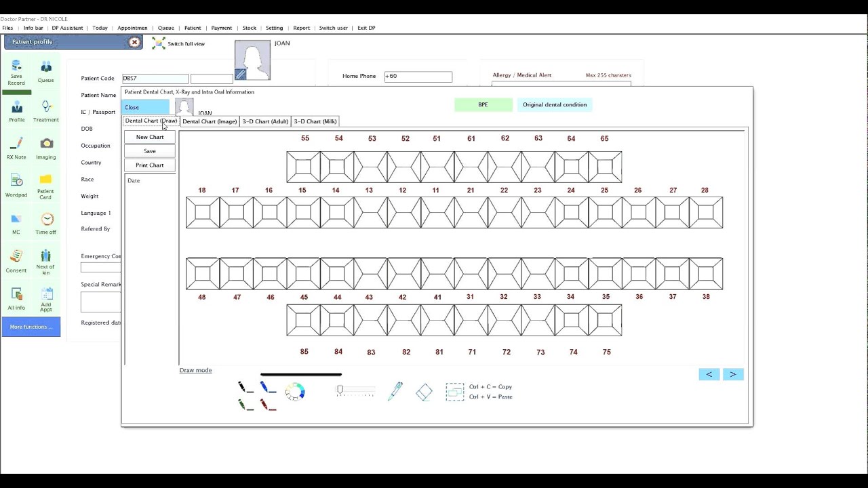Click the New Chart button

click(150, 137)
